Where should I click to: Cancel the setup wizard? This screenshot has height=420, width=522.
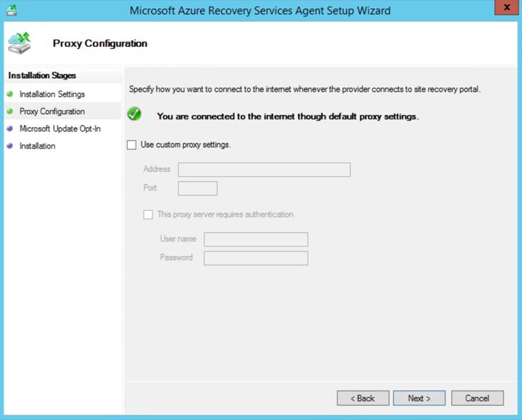(x=477, y=398)
